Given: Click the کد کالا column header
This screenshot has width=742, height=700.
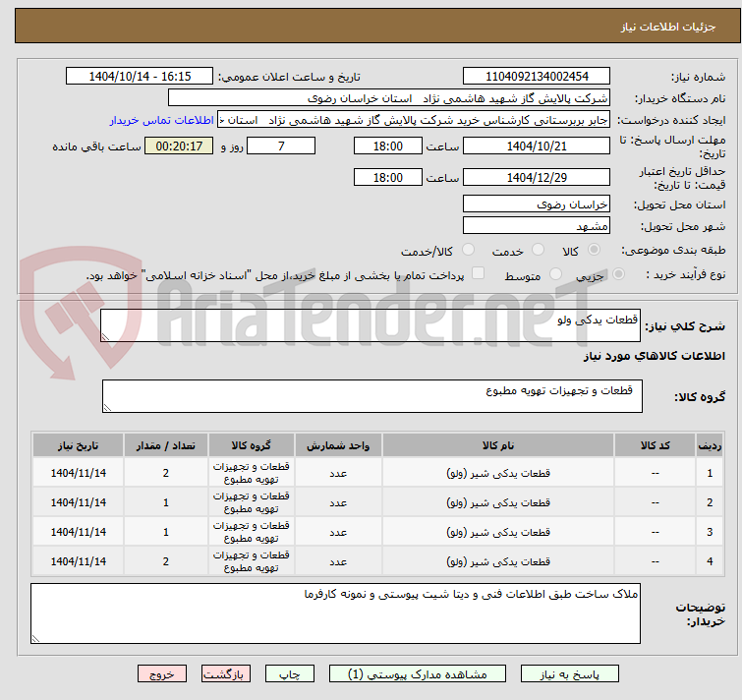Looking at the screenshot, I should click(x=655, y=445).
